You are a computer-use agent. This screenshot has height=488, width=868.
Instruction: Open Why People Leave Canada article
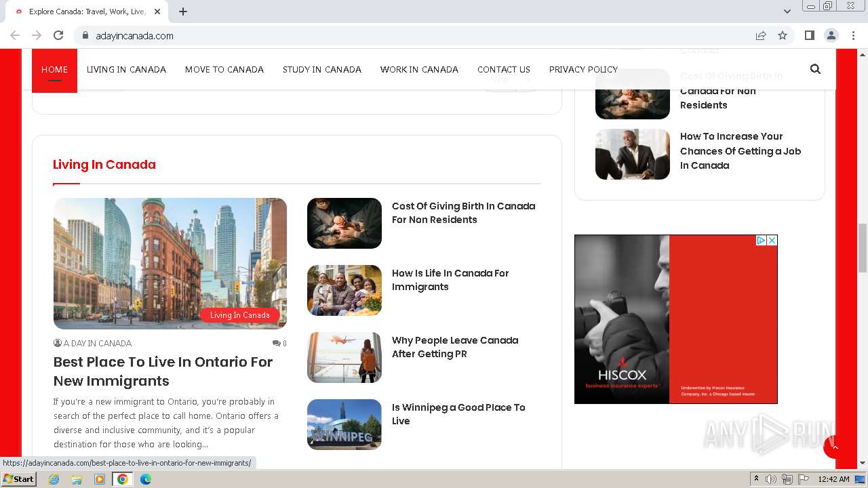[x=455, y=347]
